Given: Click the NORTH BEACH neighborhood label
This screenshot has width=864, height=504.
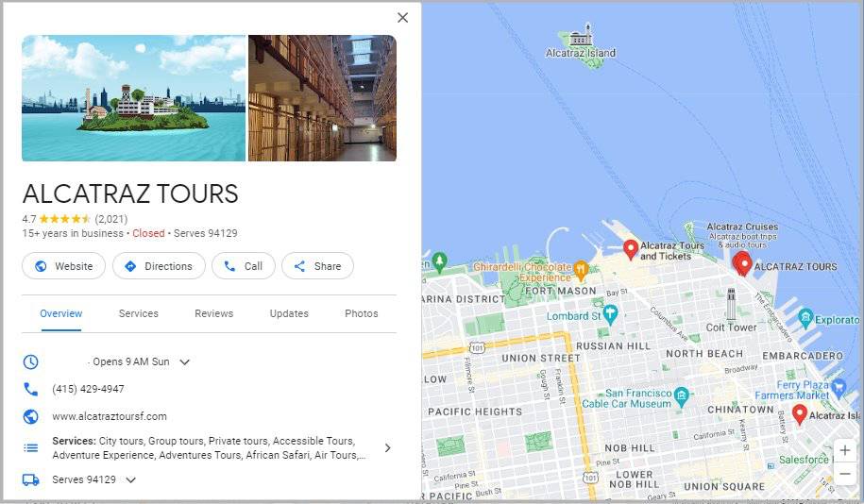Looking at the screenshot, I should click(x=704, y=354).
